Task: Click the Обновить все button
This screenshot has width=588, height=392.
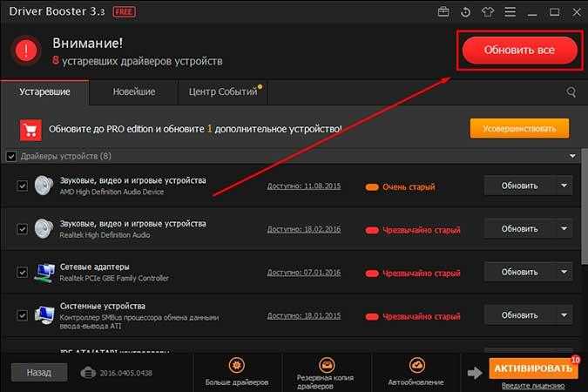Action: pos(519,51)
